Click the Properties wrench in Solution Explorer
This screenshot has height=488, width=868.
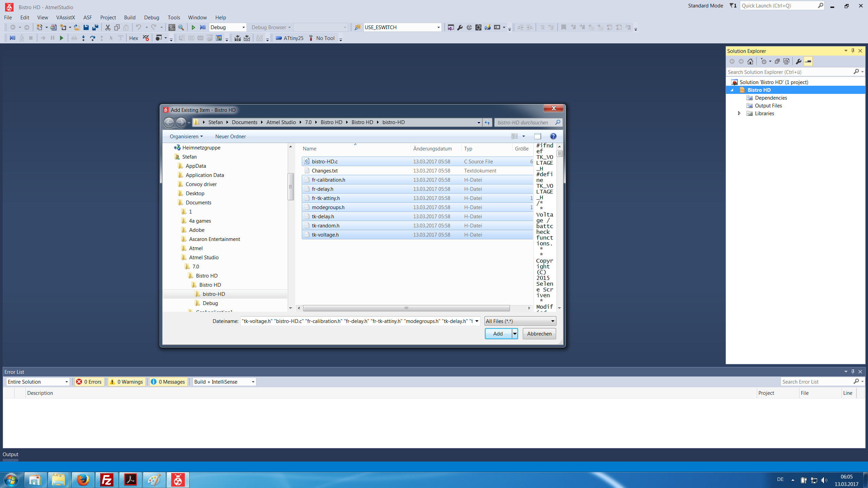pos(798,61)
